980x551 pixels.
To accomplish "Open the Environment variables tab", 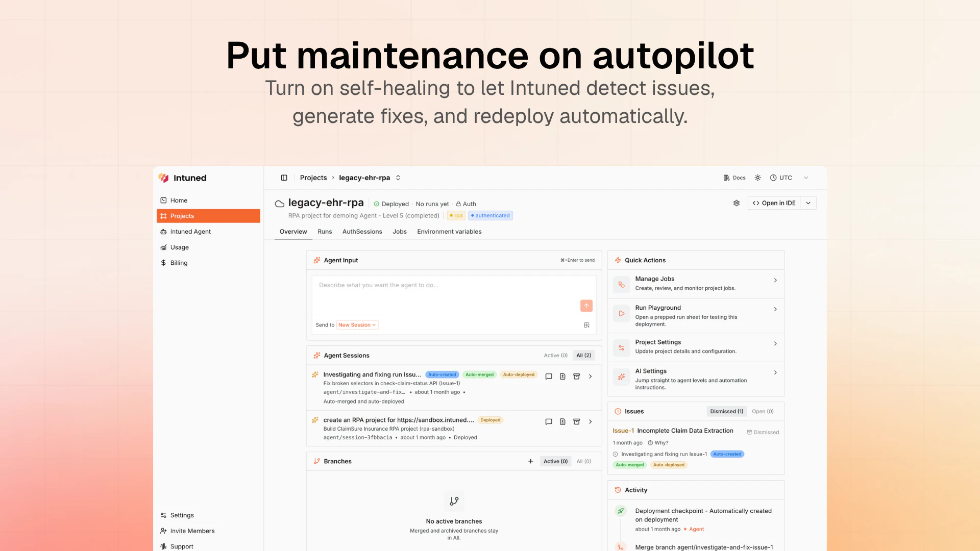I will point(449,232).
